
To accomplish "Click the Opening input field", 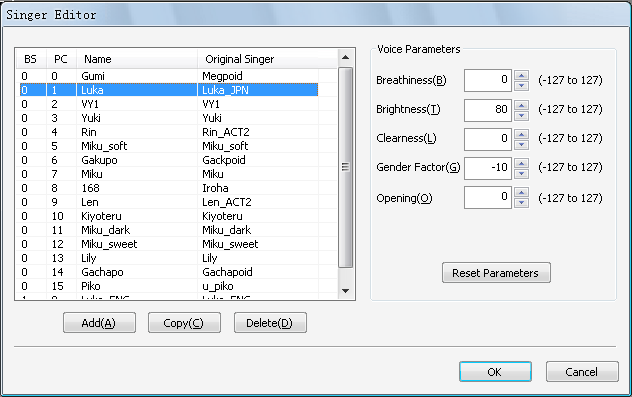I will click(x=488, y=197).
